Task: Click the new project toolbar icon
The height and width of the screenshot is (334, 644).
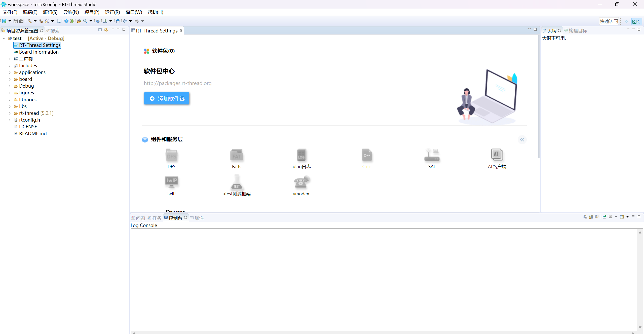Action: click(4, 21)
